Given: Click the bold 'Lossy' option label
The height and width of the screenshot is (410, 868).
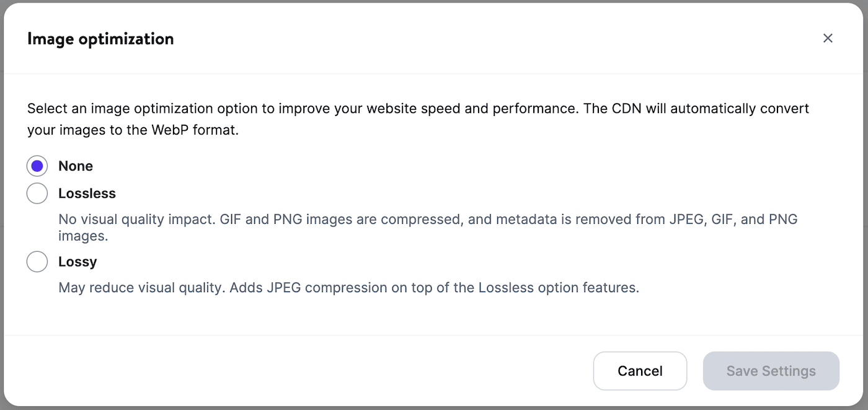Looking at the screenshot, I should (x=77, y=262).
